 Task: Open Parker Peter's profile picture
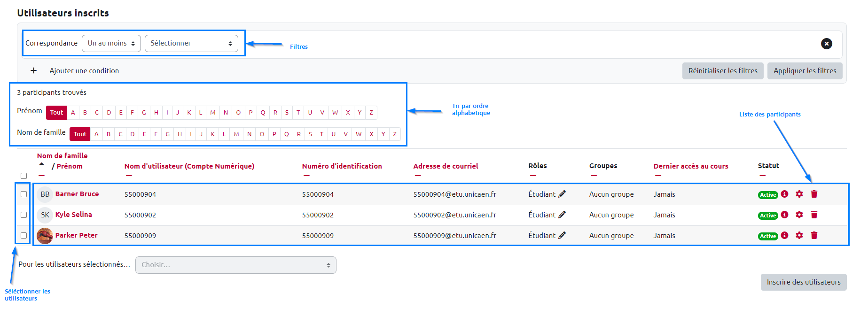tap(45, 235)
